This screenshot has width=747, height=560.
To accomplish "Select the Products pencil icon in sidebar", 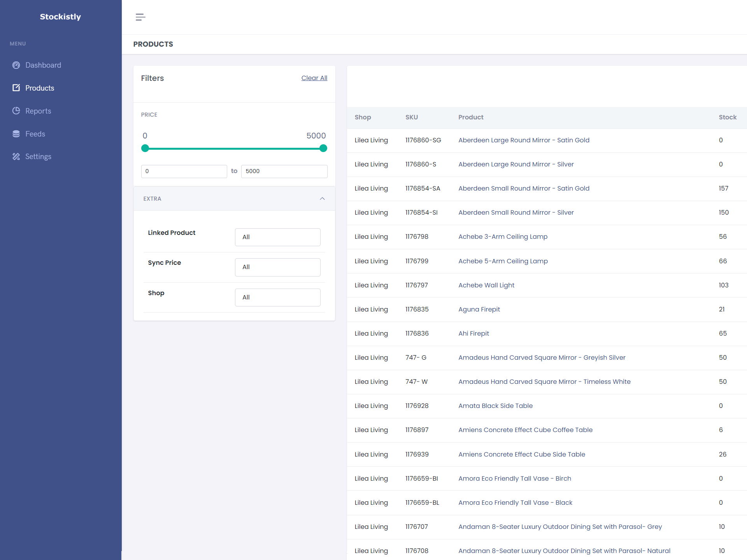I will click(16, 88).
